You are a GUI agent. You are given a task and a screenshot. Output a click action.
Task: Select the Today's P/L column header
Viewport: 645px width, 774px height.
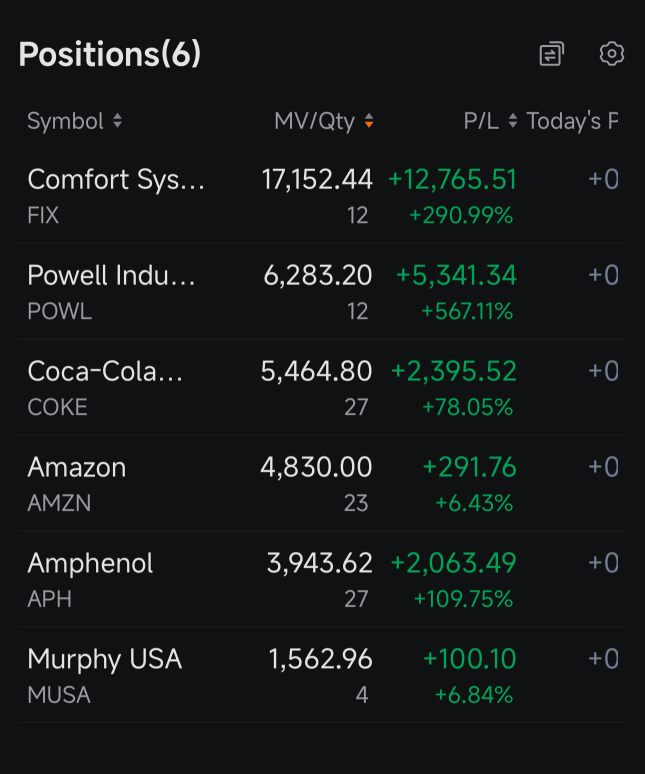(572, 121)
